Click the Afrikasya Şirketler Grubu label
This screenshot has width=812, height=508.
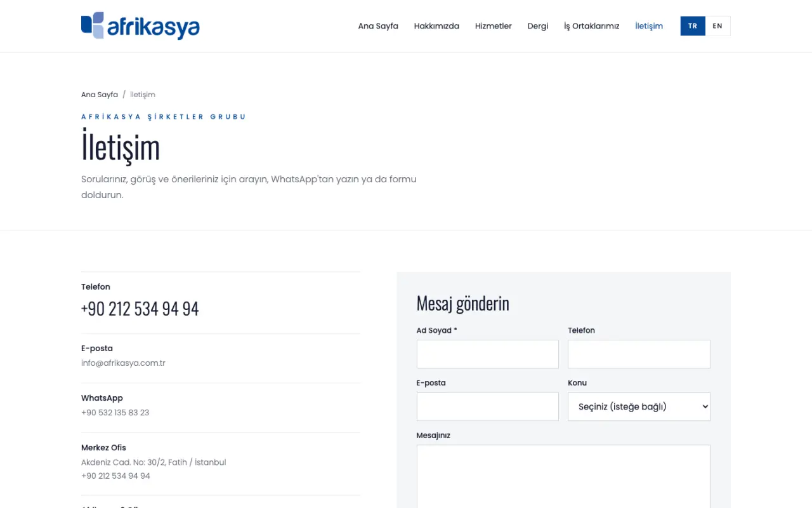click(x=164, y=117)
